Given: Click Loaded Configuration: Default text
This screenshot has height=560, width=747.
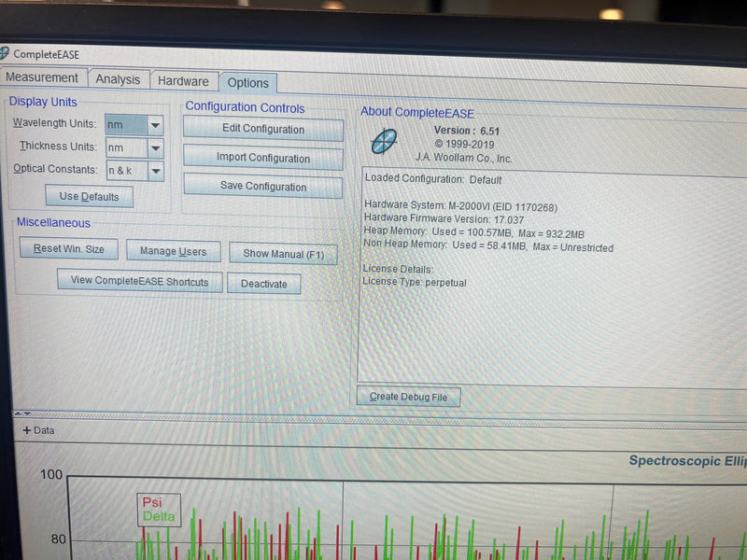Looking at the screenshot, I should coord(433,179).
